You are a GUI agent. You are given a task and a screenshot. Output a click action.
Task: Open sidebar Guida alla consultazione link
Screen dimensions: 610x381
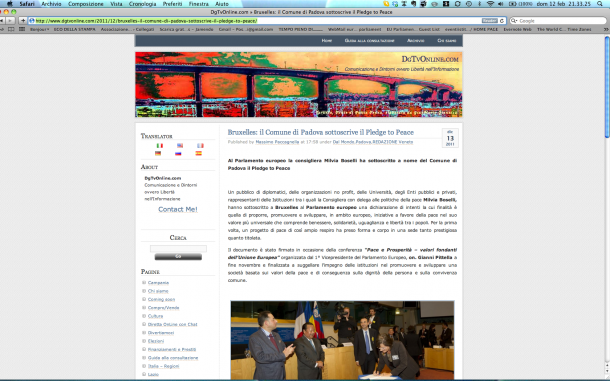tap(173, 358)
